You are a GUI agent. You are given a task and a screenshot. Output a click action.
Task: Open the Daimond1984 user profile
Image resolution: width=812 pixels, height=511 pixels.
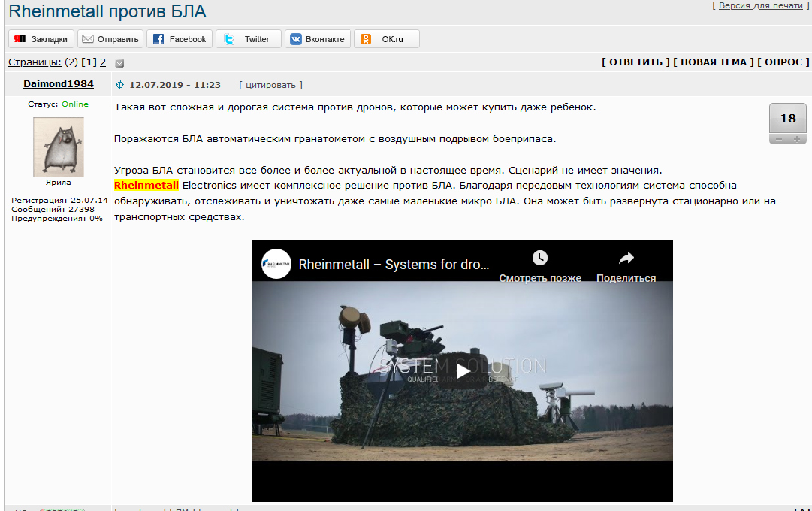[x=59, y=84]
